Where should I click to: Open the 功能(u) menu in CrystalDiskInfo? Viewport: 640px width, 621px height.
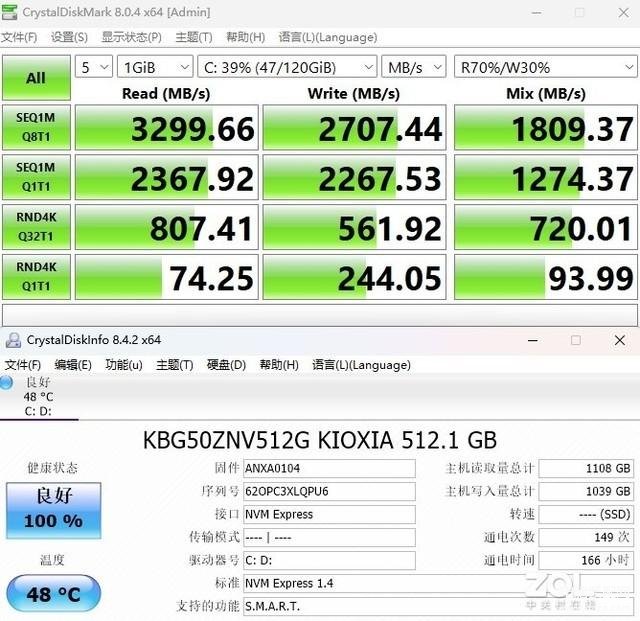(x=124, y=365)
